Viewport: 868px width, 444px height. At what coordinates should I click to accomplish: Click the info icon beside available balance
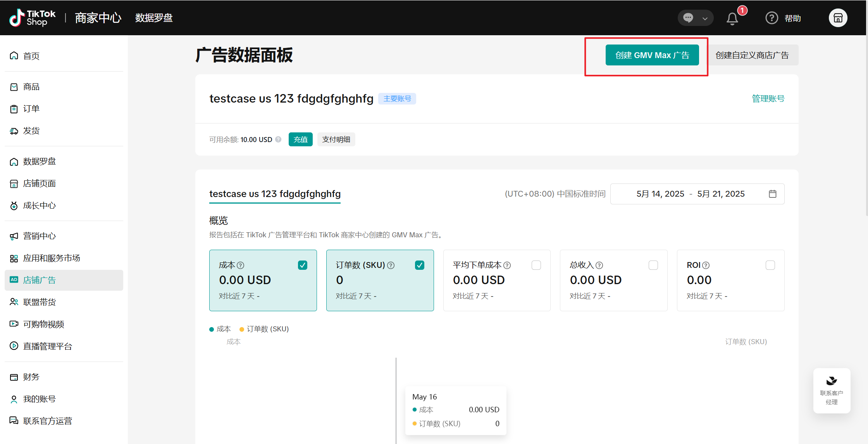[278, 139]
